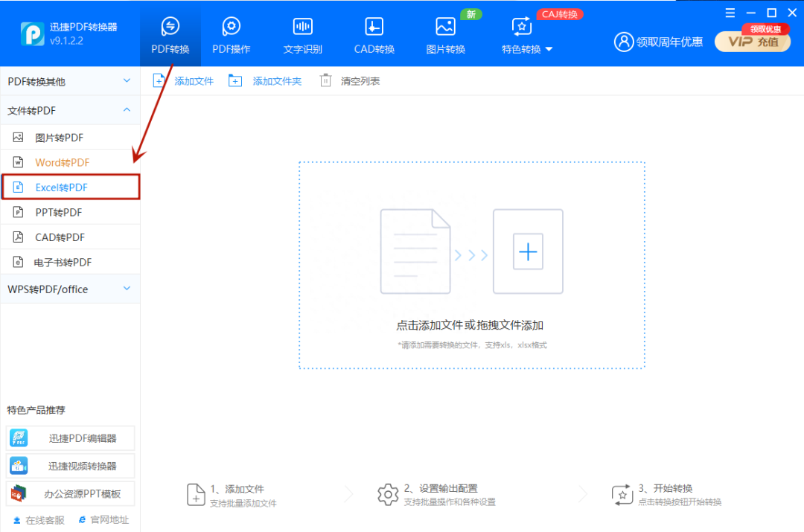Switch to the PDF操作 tab
Image resolution: width=804 pixels, height=532 pixels.
[x=232, y=36]
